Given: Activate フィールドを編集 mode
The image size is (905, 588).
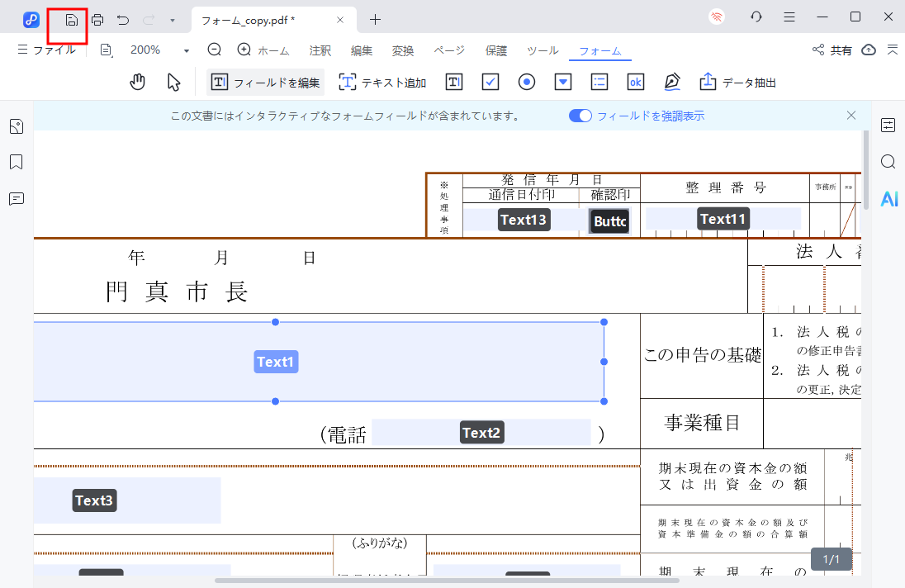Looking at the screenshot, I should tap(264, 82).
